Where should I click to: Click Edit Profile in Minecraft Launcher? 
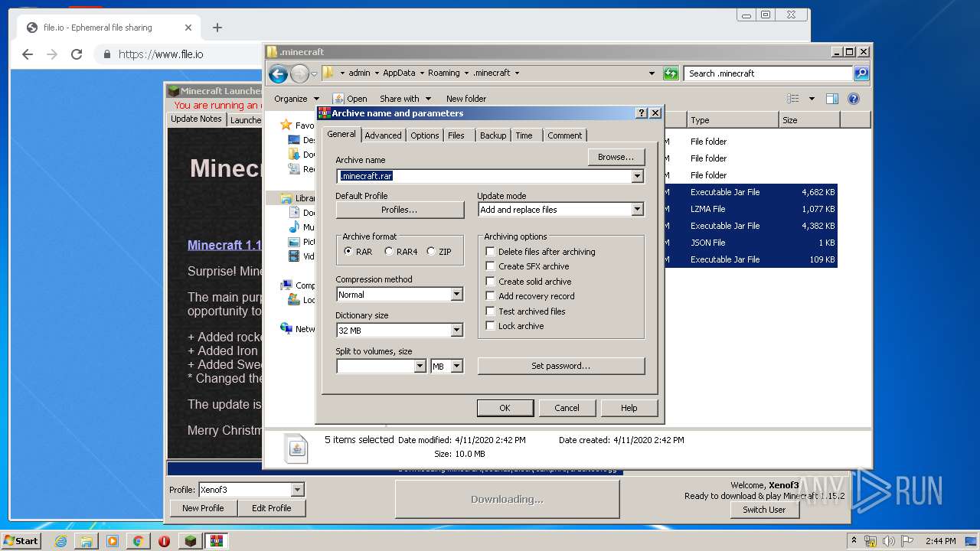tap(271, 508)
